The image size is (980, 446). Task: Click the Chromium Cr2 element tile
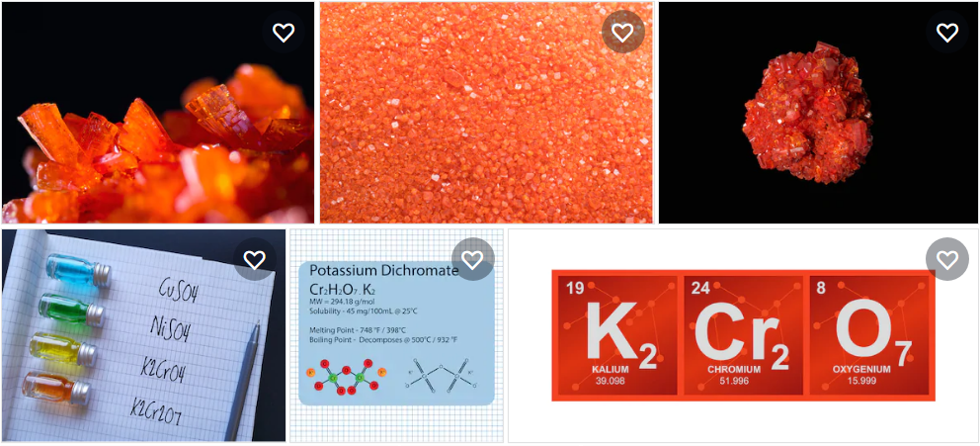coord(743,335)
